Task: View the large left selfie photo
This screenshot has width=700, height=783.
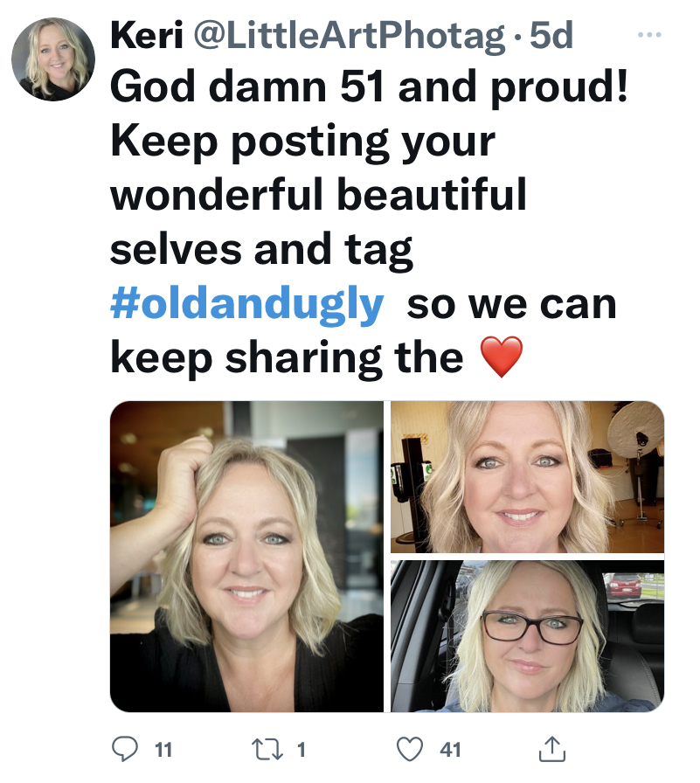Action: [x=246, y=557]
